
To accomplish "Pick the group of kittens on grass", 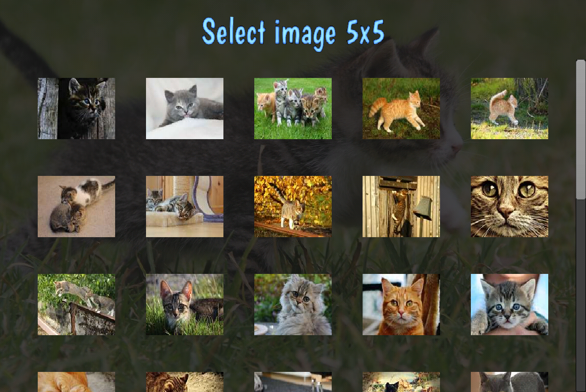I will pos(293,108).
